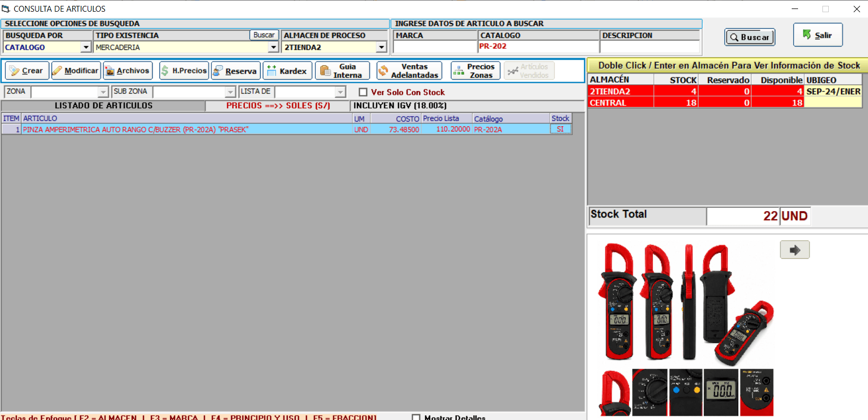Select the PINZA AMPERIMETRICA article row
Image resolution: width=868 pixels, height=420 pixels.
[x=286, y=129]
